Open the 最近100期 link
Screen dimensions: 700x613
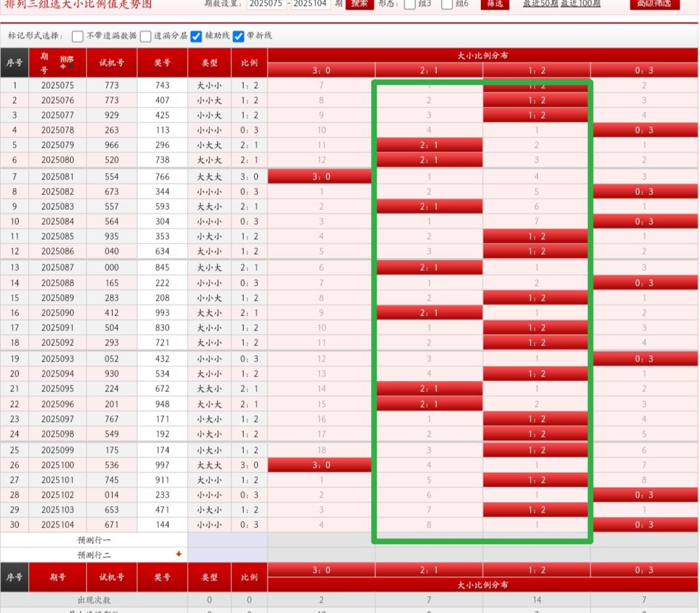(x=580, y=4)
